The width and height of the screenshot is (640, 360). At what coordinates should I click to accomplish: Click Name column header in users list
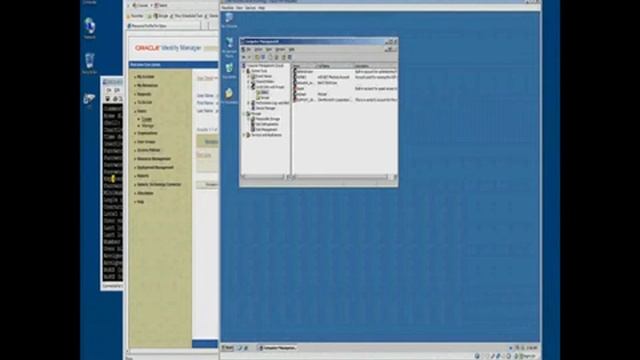(303, 66)
